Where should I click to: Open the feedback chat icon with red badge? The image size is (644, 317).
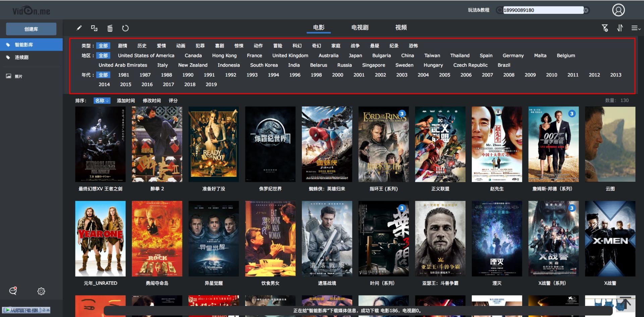[x=13, y=291]
